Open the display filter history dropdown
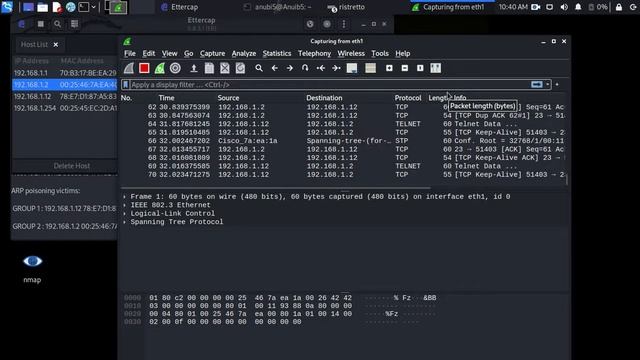 pos(548,84)
